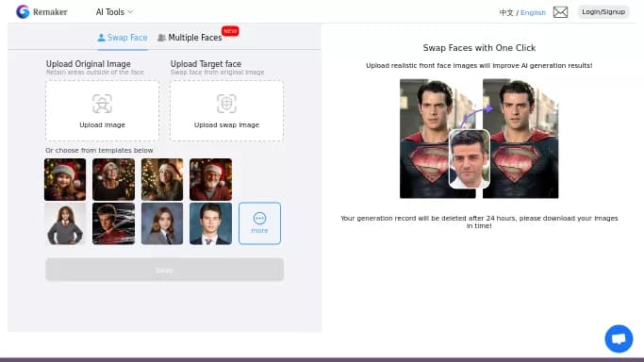644x362 pixels.
Task: Choose the superhero in red suit template
Action: point(113,223)
